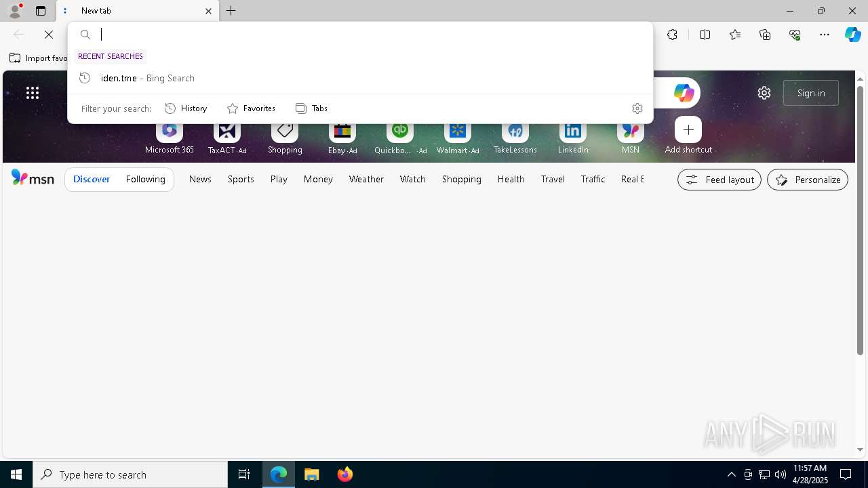The width and height of the screenshot is (868, 488).
Task: Open Feed layout options
Action: [x=719, y=180]
